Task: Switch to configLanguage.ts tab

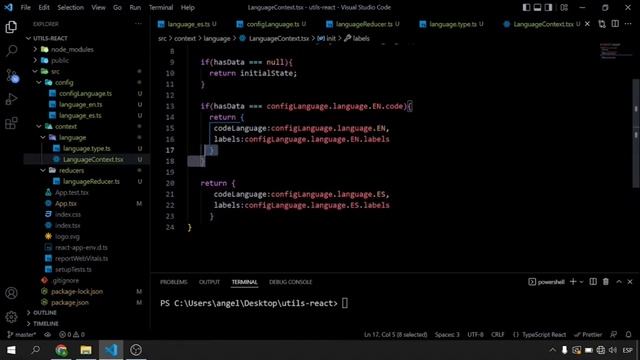Action: pos(272,24)
